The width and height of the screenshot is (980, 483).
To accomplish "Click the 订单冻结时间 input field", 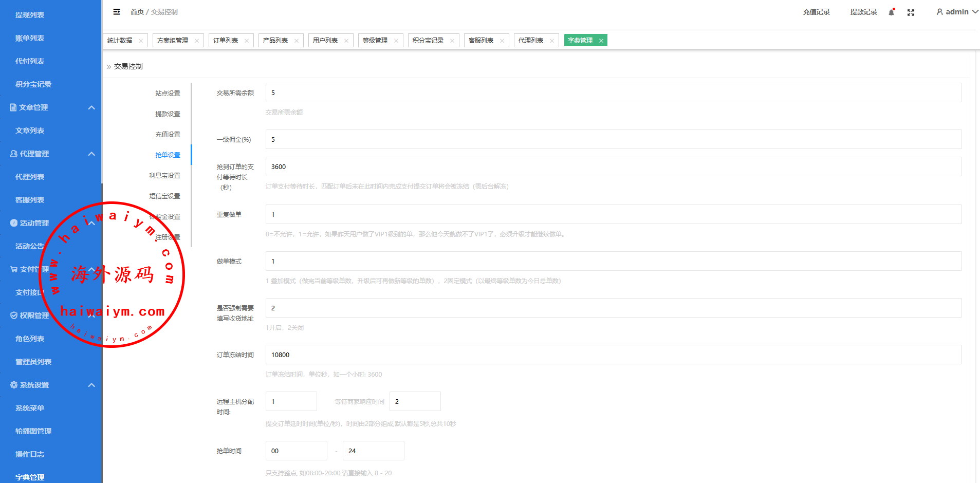I will click(613, 355).
